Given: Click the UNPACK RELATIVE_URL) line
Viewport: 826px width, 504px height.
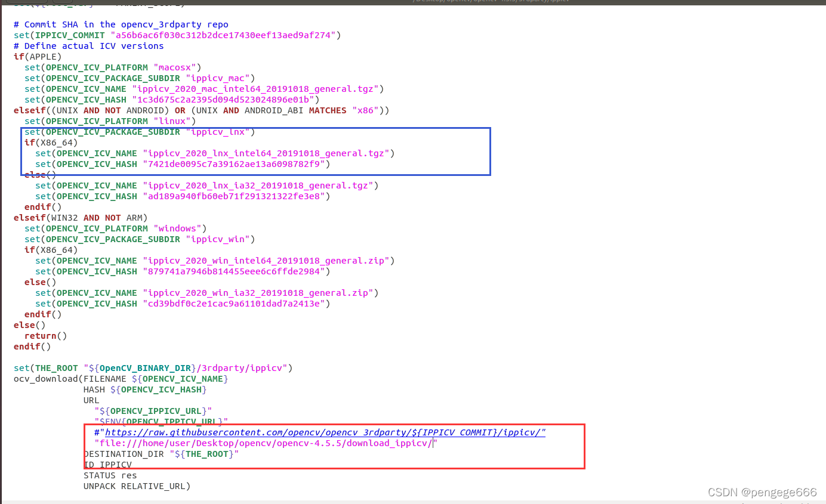Looking at the screenshot, I should (x=137, y=486).
